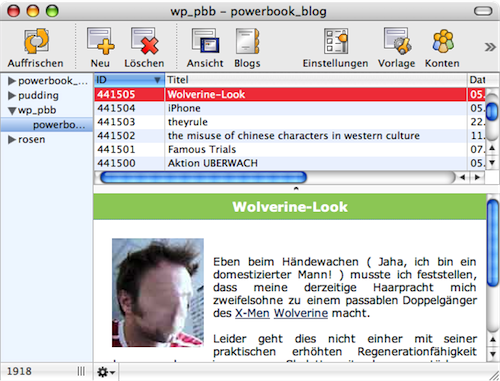Click the post photo thumbnail
Screen dimensions: 500x381
coord(158,292)
